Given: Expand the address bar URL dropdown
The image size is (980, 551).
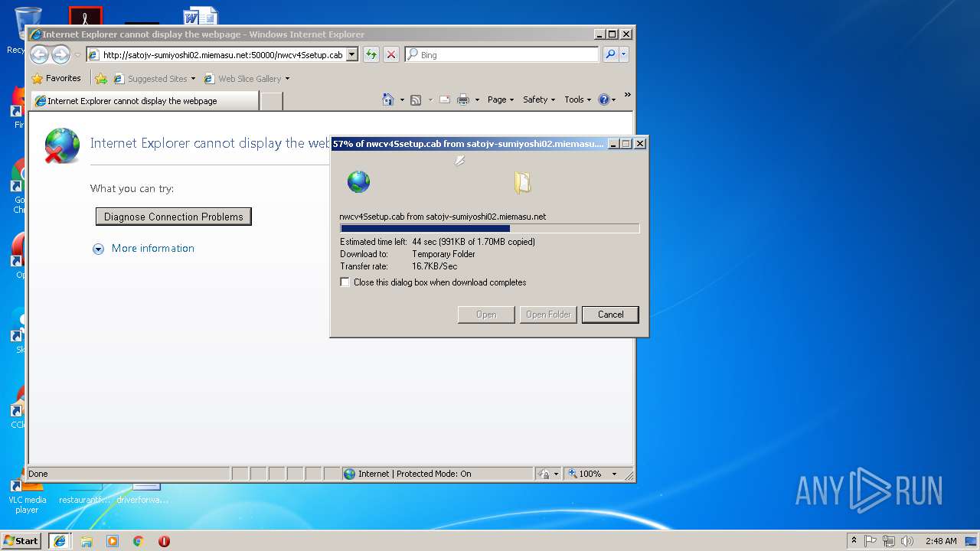Looking at the screenshot, I should point(352,54).
